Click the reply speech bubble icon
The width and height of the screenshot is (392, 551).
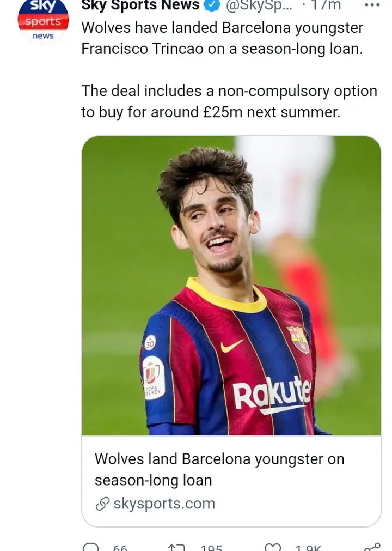[x=91, y=547]
